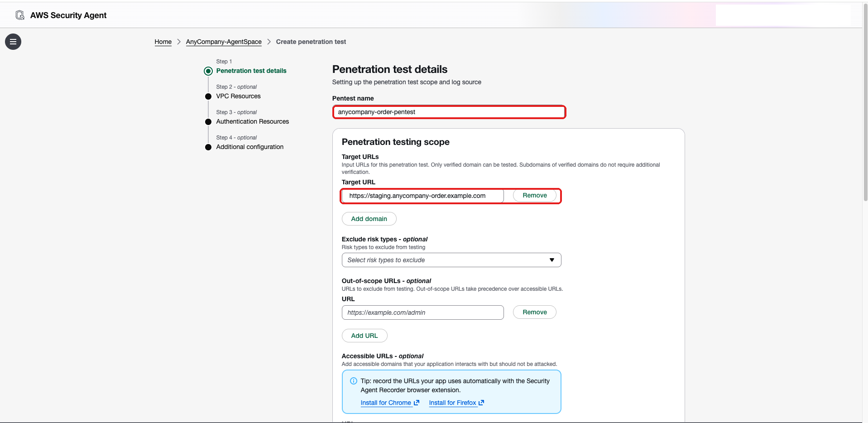Expand the Select risk types to exclude dropdown
This screenshot has height=423, width=868.
[x=451, y=260]
